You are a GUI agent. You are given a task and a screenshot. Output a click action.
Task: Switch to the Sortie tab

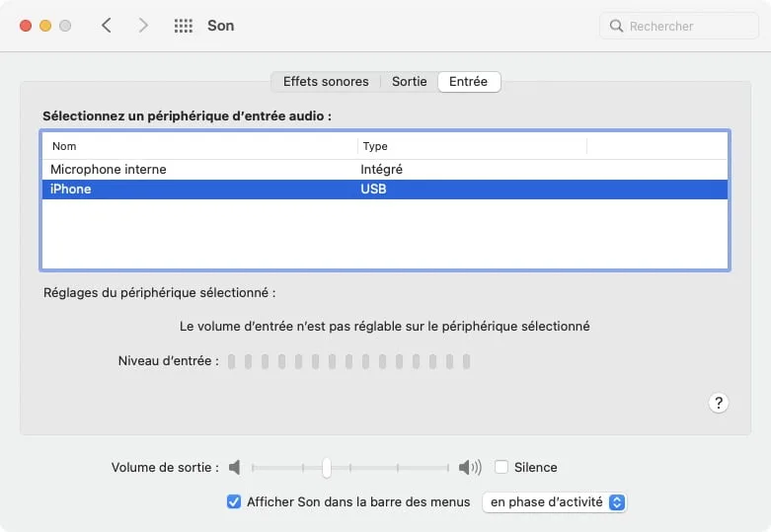(409, 82)
